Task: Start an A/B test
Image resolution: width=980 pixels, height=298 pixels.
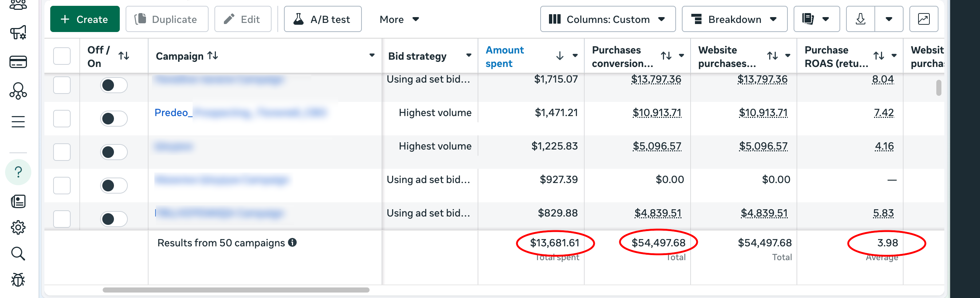Action: (x=322, y=19)
